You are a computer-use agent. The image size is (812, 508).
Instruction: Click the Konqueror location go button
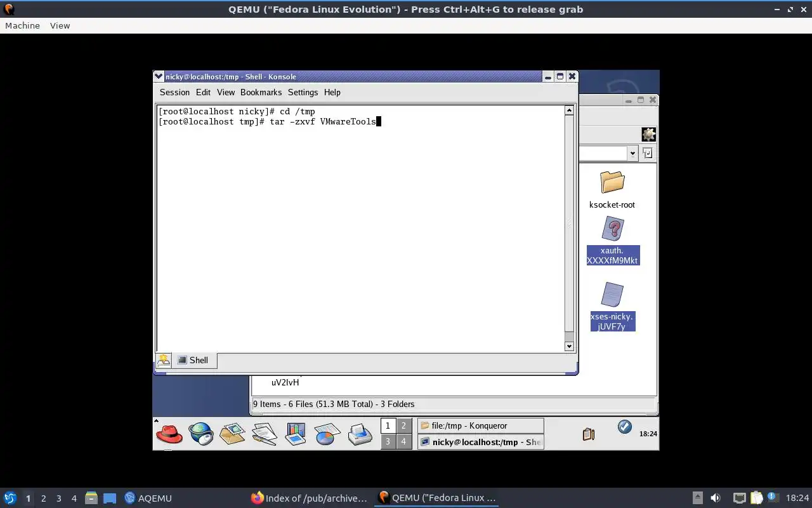[647, 153]
